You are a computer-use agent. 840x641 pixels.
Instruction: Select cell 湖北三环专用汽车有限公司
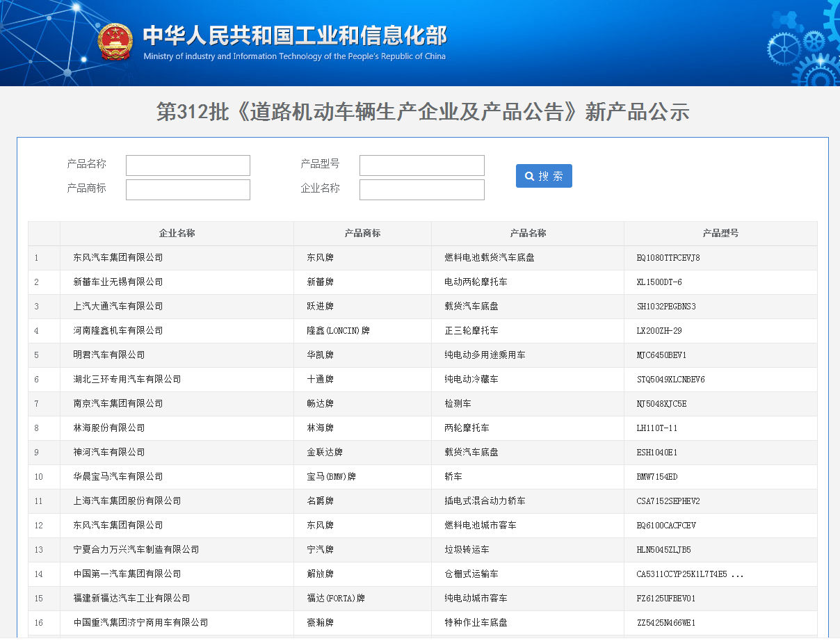(127, 380)
